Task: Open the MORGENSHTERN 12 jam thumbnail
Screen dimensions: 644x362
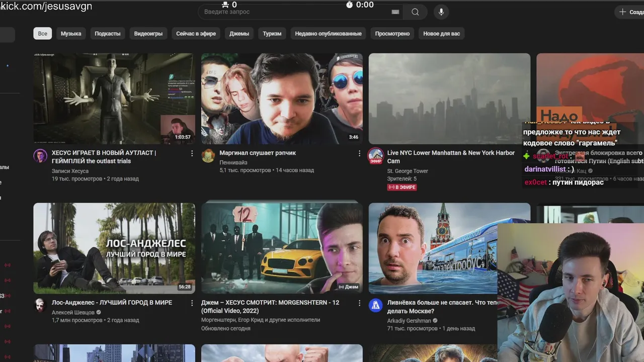Action: pos(282,248)
